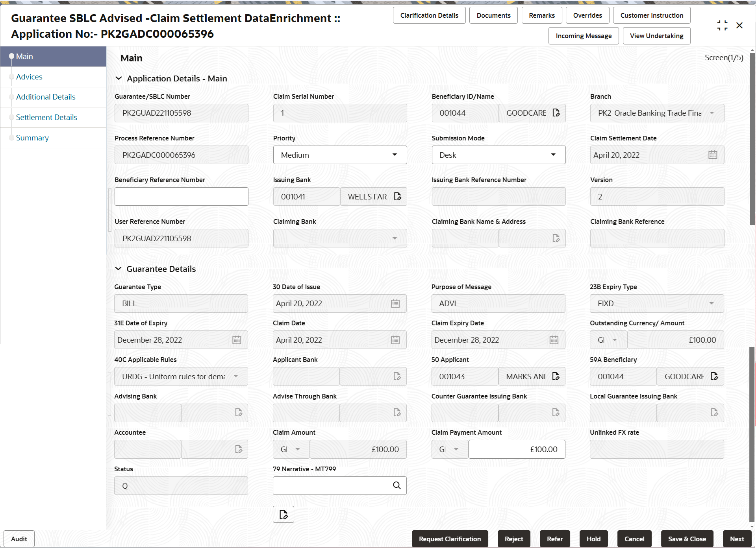Collapse the Guarantee Details section
The image size is (756, 548).
(118, 269)
